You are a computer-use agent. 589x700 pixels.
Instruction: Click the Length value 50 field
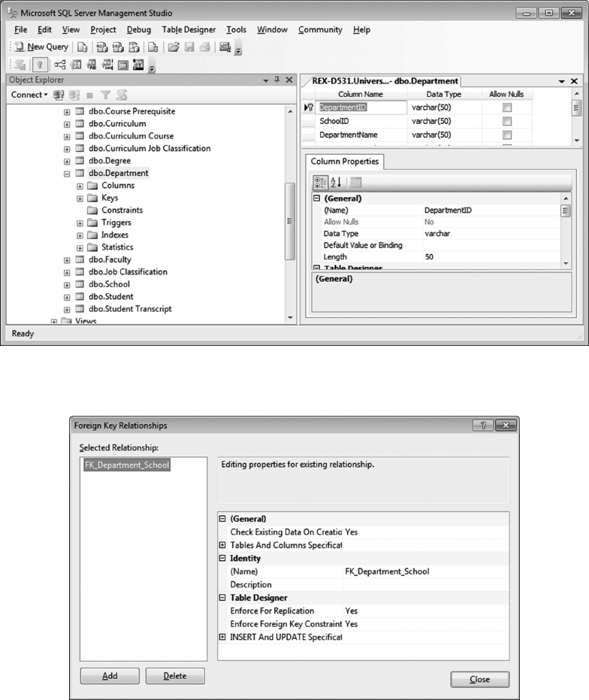491,256
